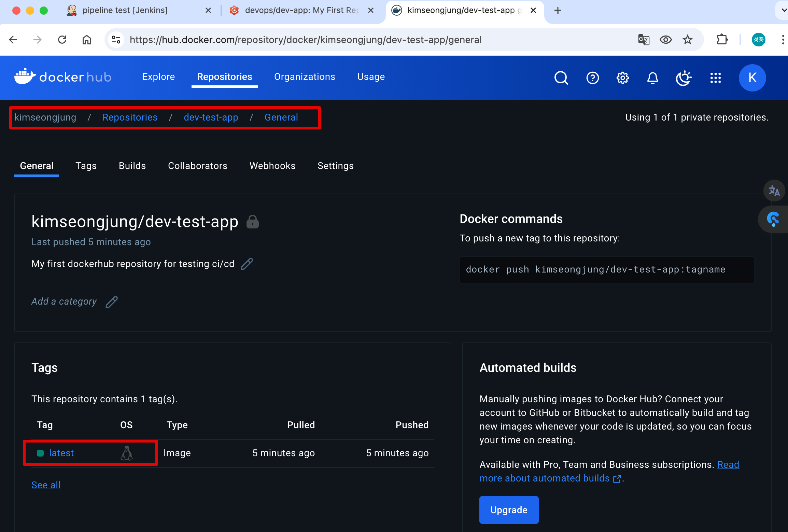The image size is (788, 532).
Task: Bookmark this page with star icon
Action: click(687, 40)
